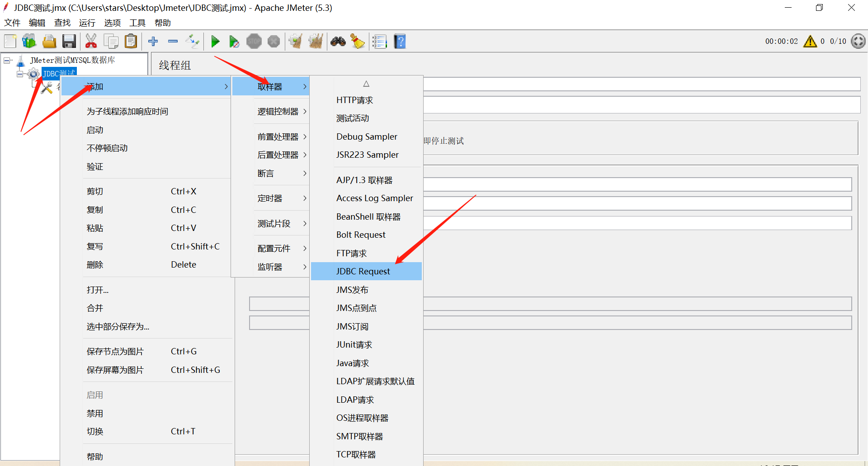868x466 pixels.
Task: Click the Save test plan icon
Action: tap(69, 41)
